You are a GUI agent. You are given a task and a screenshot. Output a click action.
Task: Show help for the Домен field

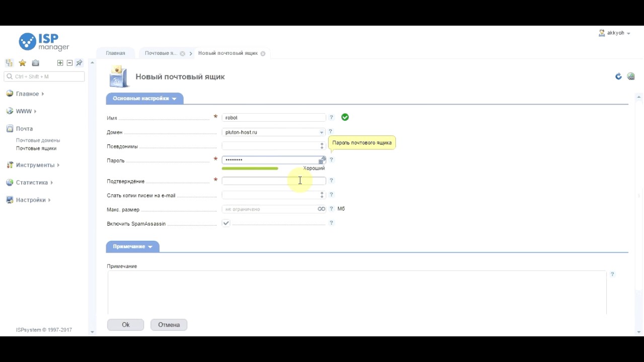330,132
